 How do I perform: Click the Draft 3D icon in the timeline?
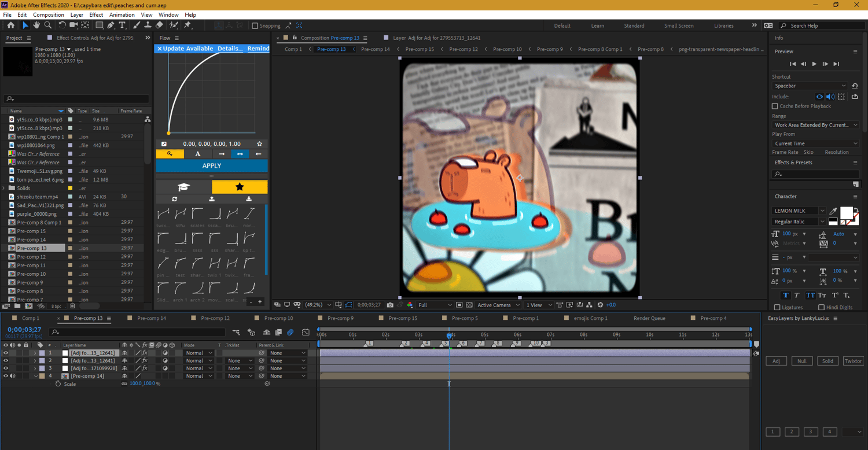252,333
